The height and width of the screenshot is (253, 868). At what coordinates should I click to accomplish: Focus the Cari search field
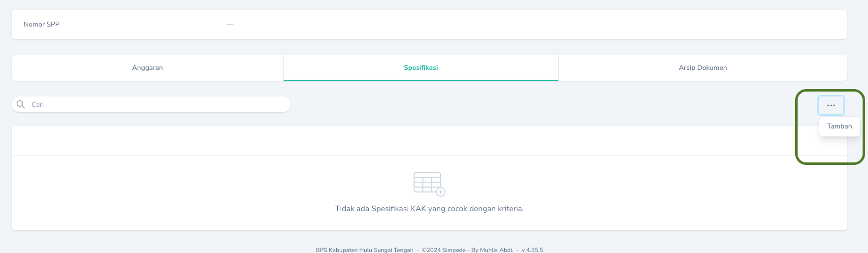(151, 104)
